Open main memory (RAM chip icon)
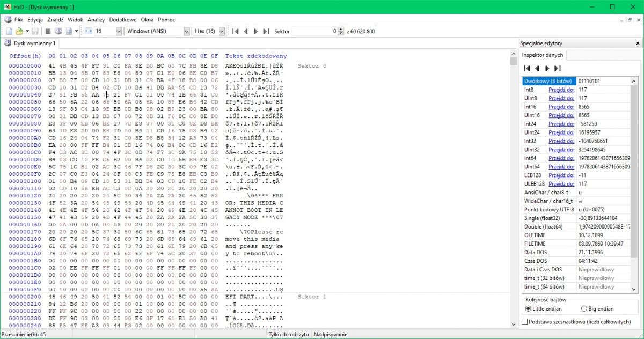Image resolution: width=644 pixels, height=339 pixels. (x=48, y=31)
